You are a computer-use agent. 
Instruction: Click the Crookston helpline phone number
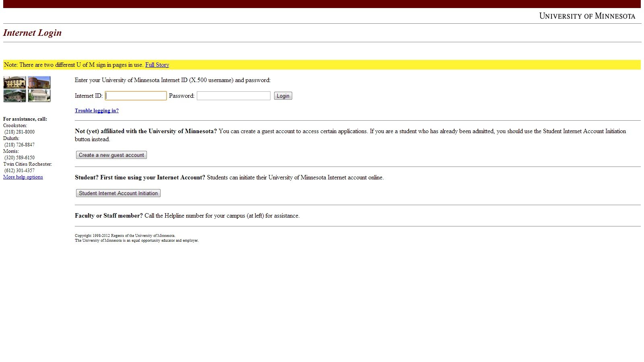[19, 132]
